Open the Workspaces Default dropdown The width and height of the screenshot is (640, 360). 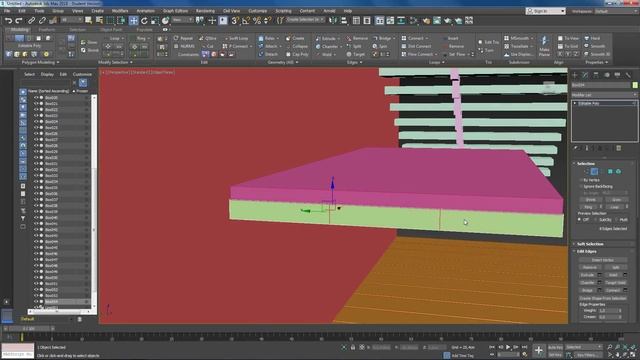click(617, 11)
